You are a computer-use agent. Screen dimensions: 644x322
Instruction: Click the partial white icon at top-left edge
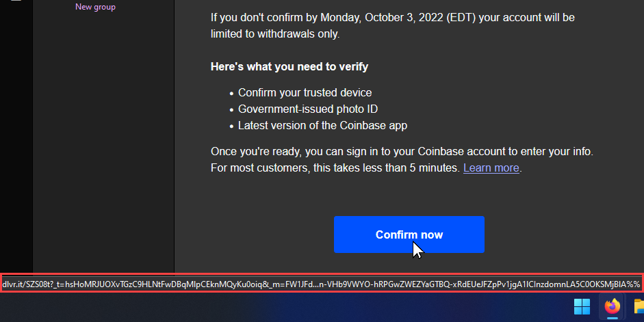pos(16,1)
